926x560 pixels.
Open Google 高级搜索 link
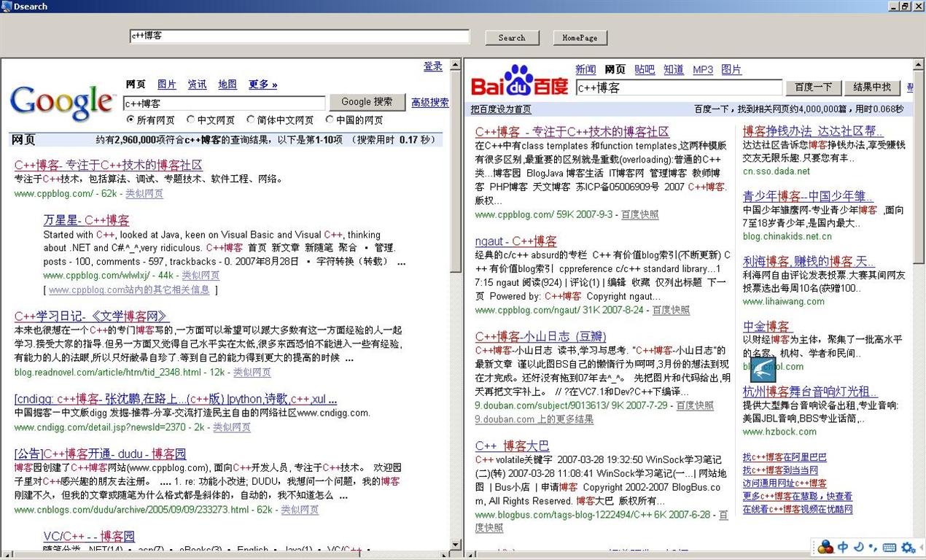click(430, 103)
